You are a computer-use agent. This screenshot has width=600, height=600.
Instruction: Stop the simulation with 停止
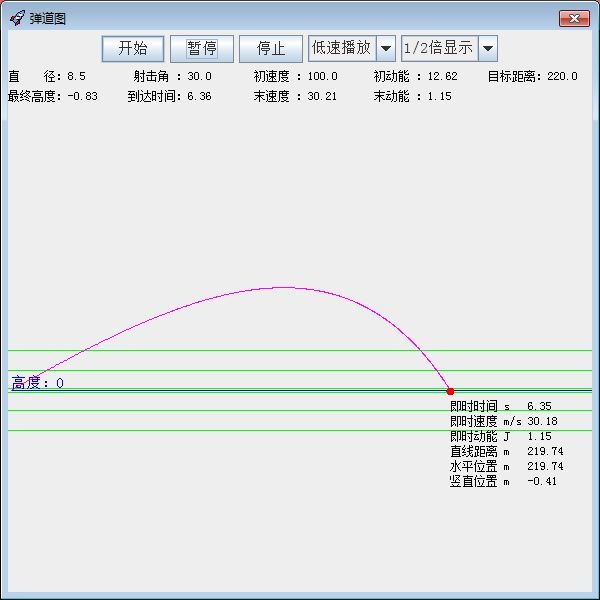tap(271, 49)
